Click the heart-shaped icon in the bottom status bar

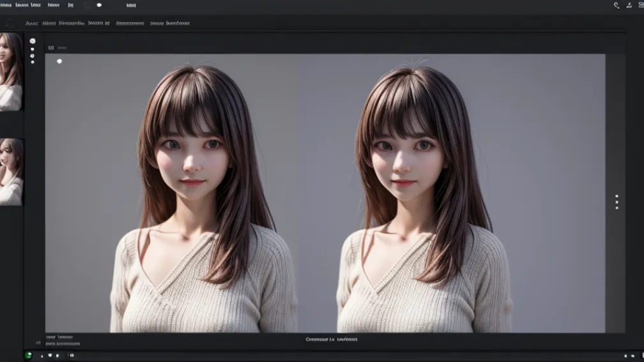click(50, 355)
